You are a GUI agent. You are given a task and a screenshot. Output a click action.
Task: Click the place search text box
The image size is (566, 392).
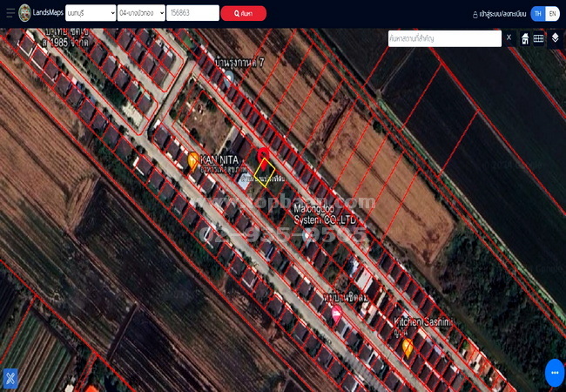pos(444,38)
